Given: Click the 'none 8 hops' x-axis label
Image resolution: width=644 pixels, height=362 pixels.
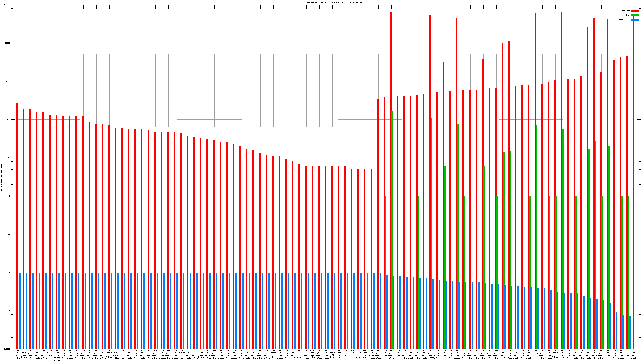Looking at the screenshot, I should point(352,351).
